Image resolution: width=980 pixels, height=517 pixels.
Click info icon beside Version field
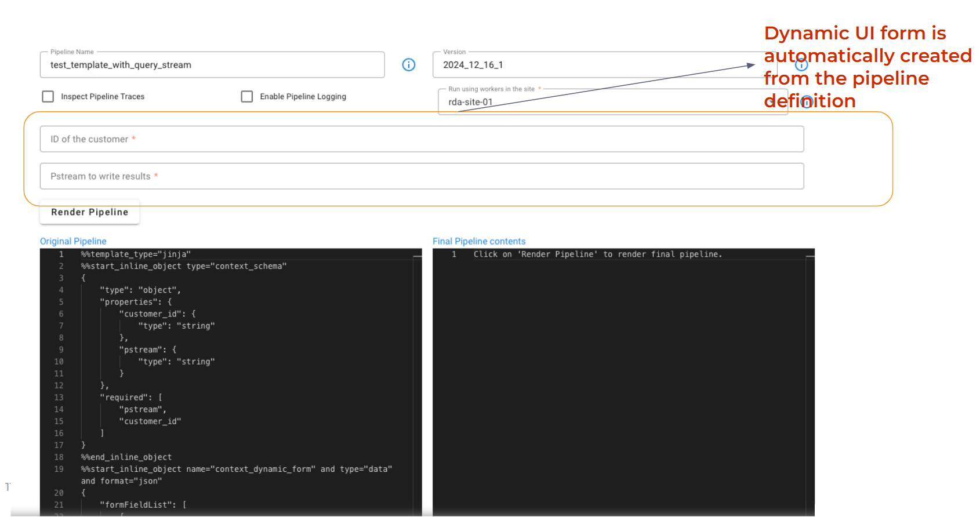801,65
